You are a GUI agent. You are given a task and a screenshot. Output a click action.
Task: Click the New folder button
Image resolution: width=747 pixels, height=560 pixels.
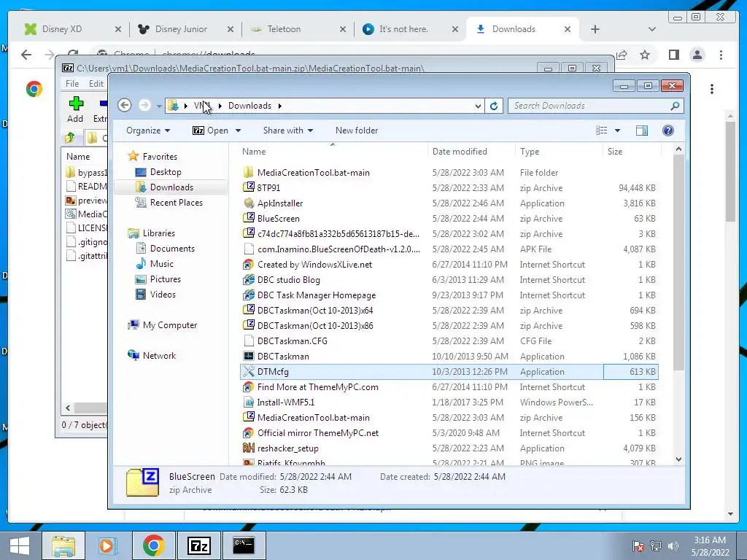tap(356, 131)
